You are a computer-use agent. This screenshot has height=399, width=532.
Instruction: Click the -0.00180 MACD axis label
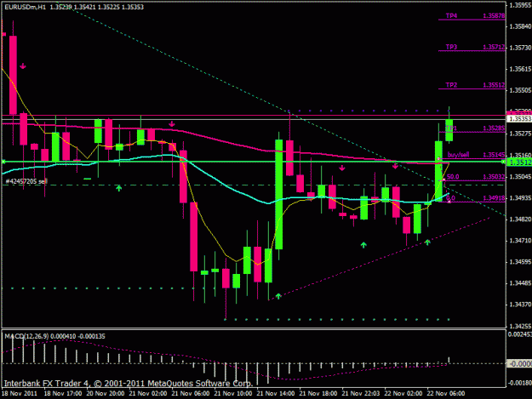520,383
